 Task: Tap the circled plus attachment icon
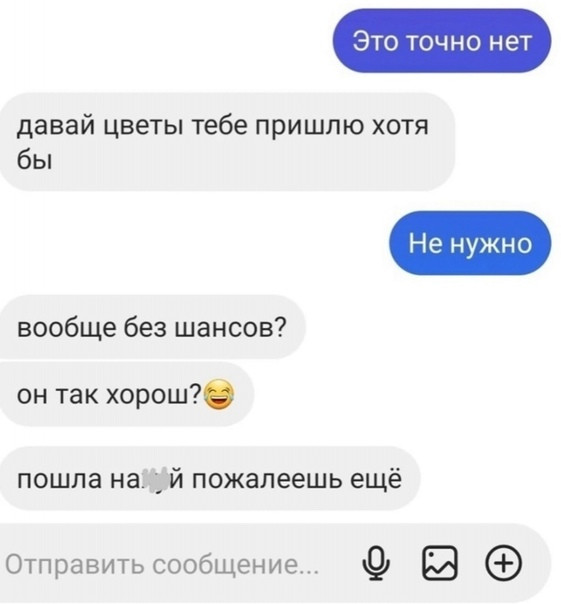click(x=504, y=563)
